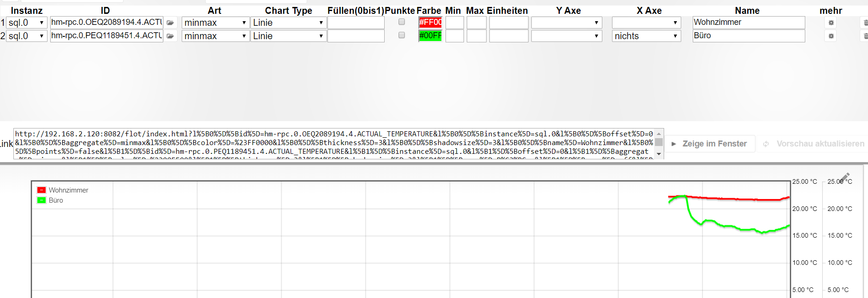Open Chart Type Linie dropdown in row 1
Screen dimensions: 868x298
pos(288,23)
